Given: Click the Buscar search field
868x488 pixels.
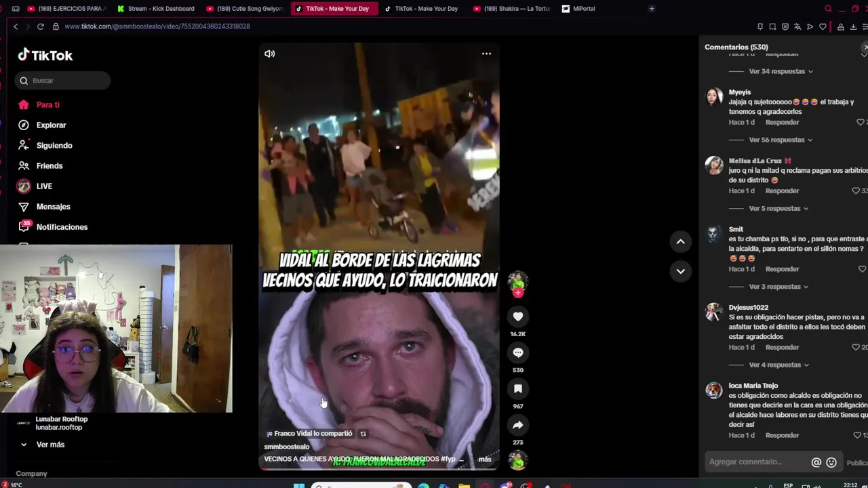Looking at the screenshot, I should [62, 81].
